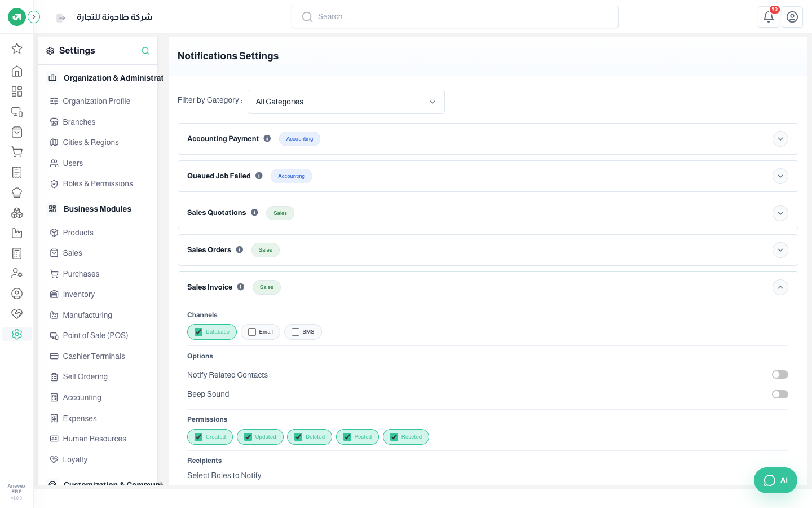The image size is (812, 508).
Task: Toggle the Beep Sound switch
Action: (780, 395)
